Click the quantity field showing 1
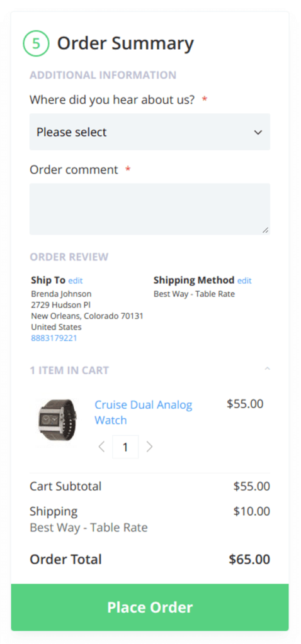The image size is (301, 644). pos(125,447)
